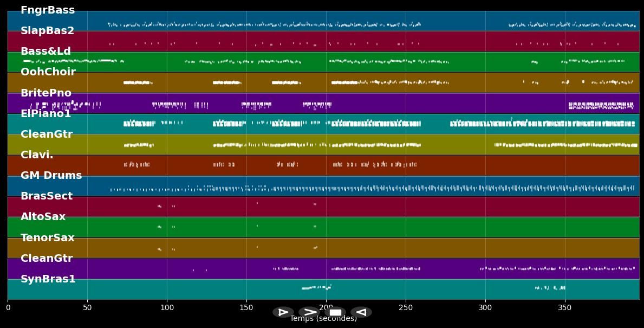This screenshot has height=328, width=644.
Task: Select the SlapBas2 track label
Action: [47, 31]
